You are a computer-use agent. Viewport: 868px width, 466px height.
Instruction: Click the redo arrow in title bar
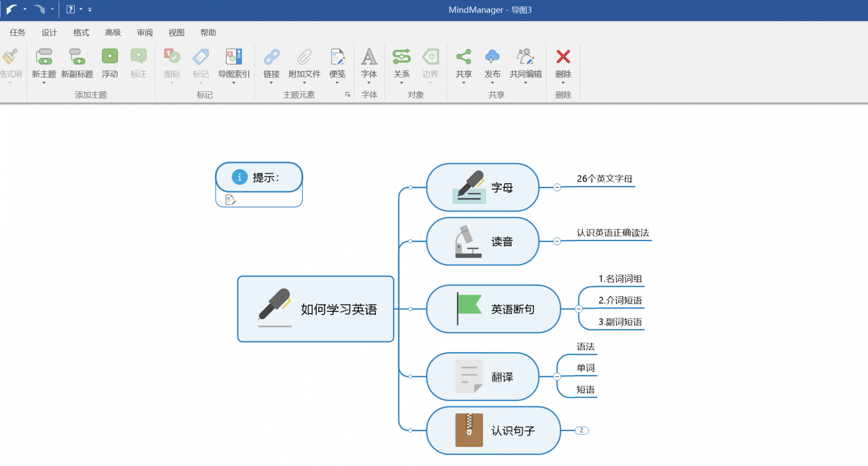[39, 9]
